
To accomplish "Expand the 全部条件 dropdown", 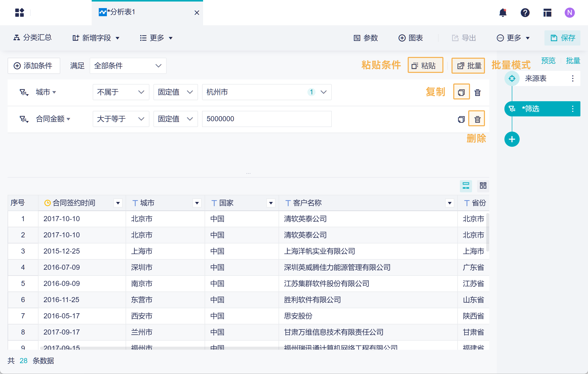I will coord(128,66).
